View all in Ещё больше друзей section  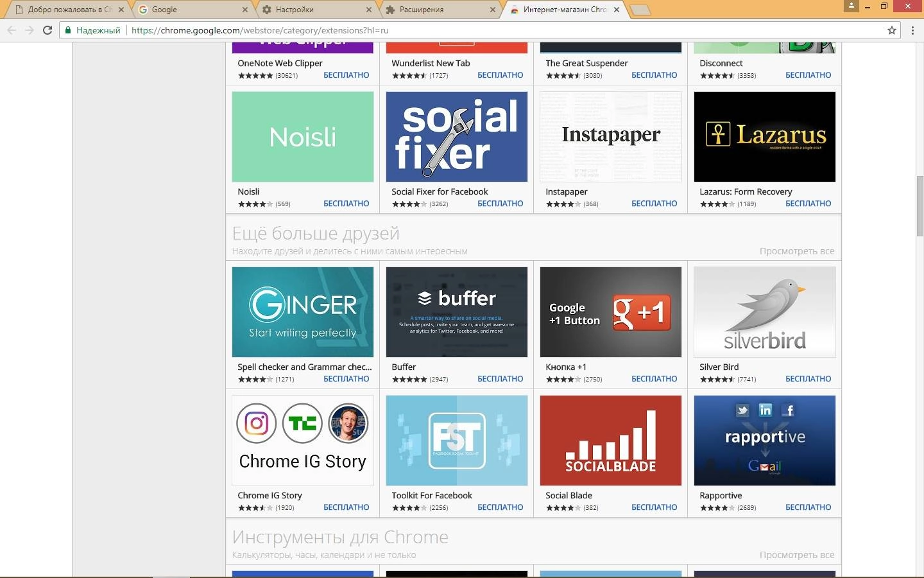click(797, 251)
